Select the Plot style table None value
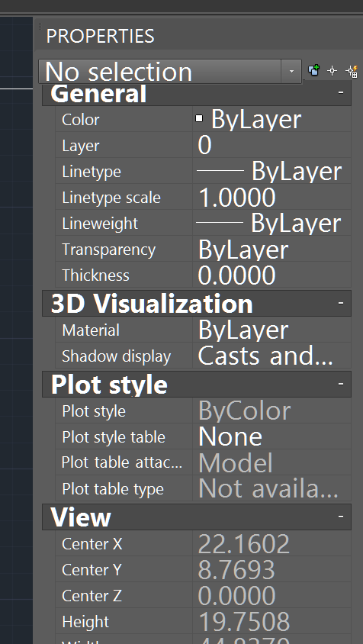This screenshot has width=363, height=644. coord(271,436)
